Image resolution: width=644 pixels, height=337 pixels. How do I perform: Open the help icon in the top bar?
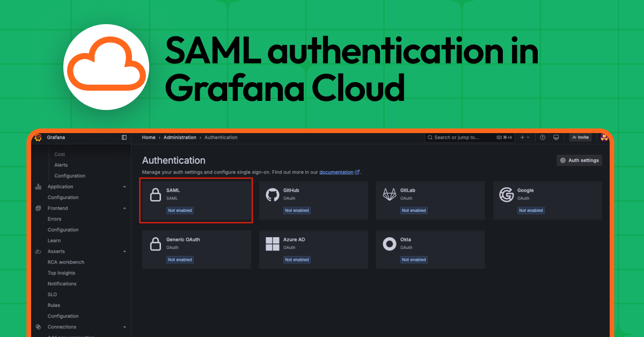[x=543, y=137]
